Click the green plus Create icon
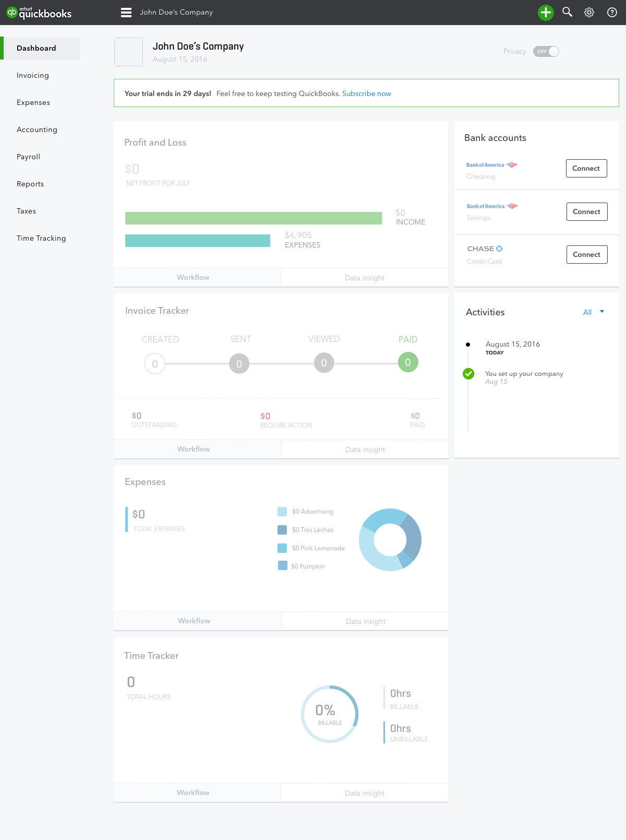The height and width of the screenshot is (840, 626). [x=546, y=13]
